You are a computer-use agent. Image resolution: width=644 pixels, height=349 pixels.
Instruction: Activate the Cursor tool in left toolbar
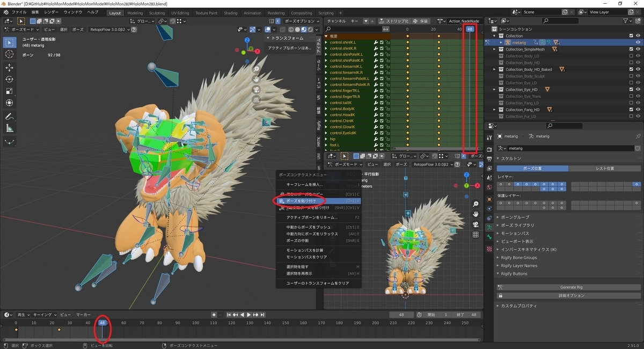10,54
